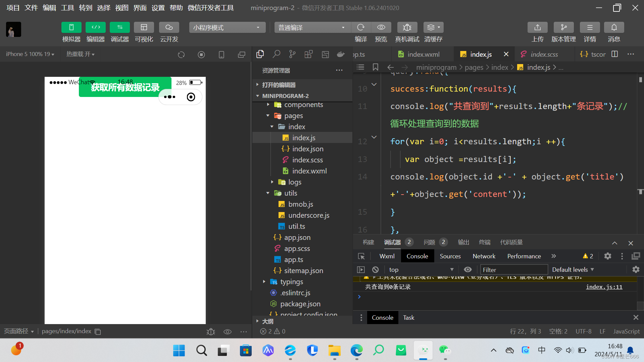Toggle 热重载 hot reload off
The height and width of the screenshot is (362, 644).
[80, 54]
